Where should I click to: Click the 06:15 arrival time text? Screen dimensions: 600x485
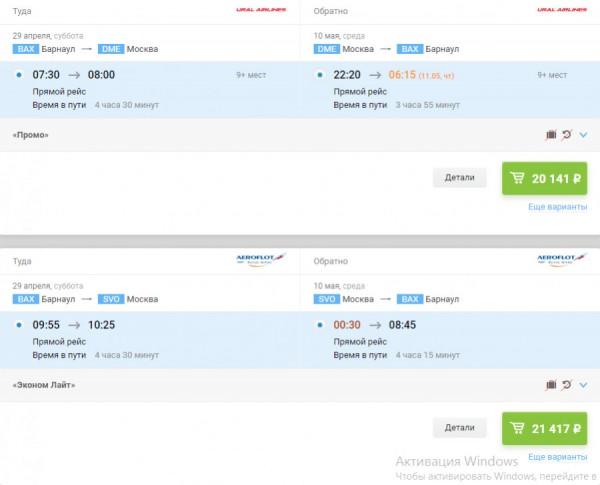pyautogui.click(x=402, y=75)
